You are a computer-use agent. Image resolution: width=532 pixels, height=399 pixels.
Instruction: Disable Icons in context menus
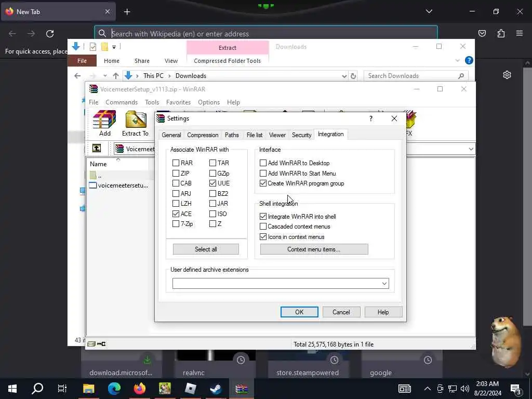263,237
